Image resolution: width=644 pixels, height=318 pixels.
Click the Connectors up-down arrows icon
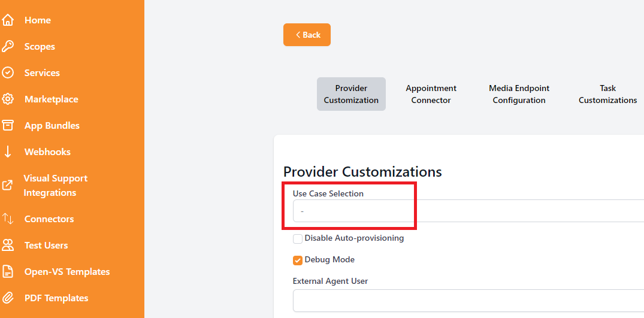click(8, 219)
